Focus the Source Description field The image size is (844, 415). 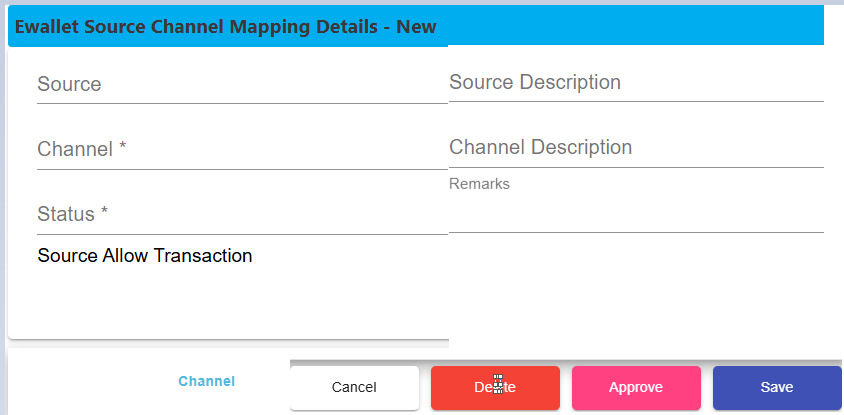point(635,83)
